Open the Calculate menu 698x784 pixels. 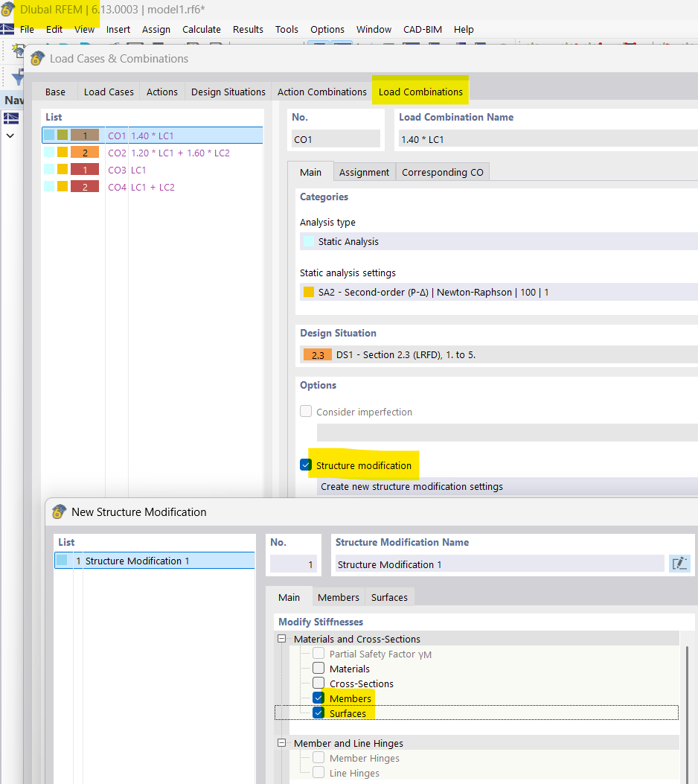pos(202,30)
